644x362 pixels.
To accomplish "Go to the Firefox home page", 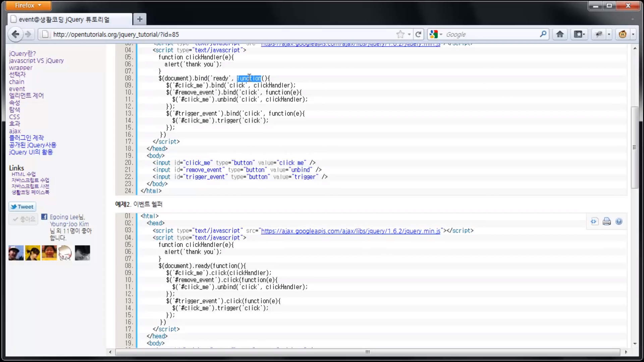I will (x=560, y=34).
